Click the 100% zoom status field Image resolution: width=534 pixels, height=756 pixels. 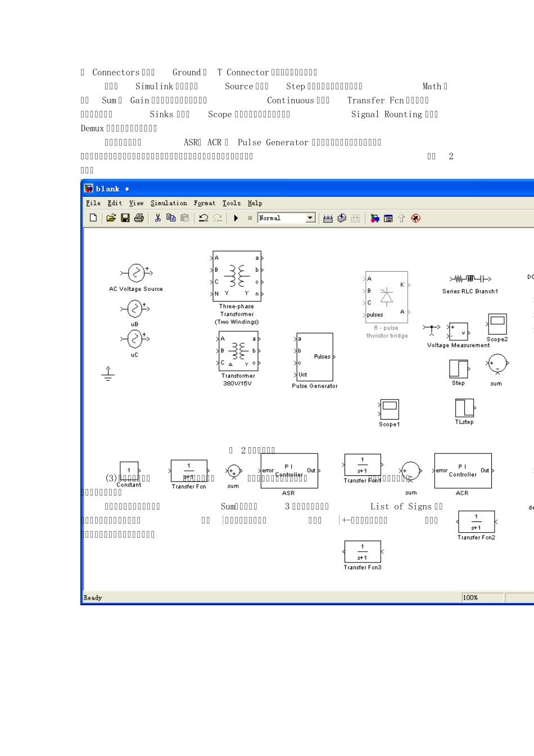pos(482,597)
